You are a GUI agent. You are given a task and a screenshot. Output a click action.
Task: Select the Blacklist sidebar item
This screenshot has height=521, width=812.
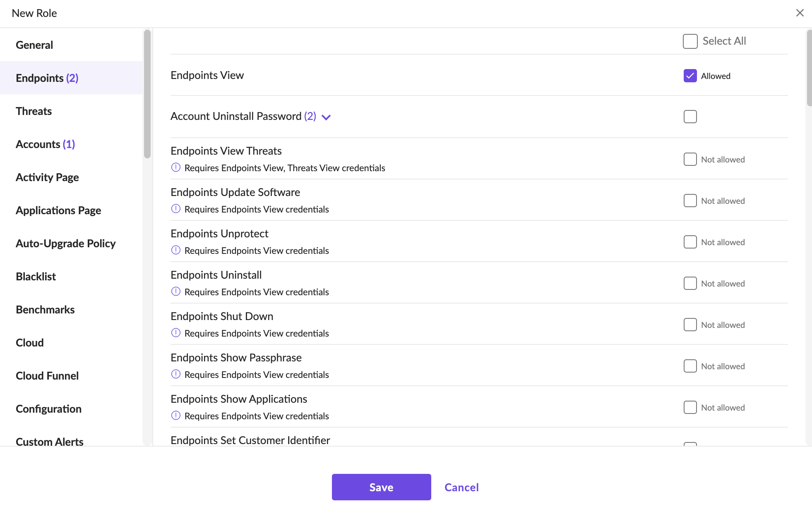[36, 277]
